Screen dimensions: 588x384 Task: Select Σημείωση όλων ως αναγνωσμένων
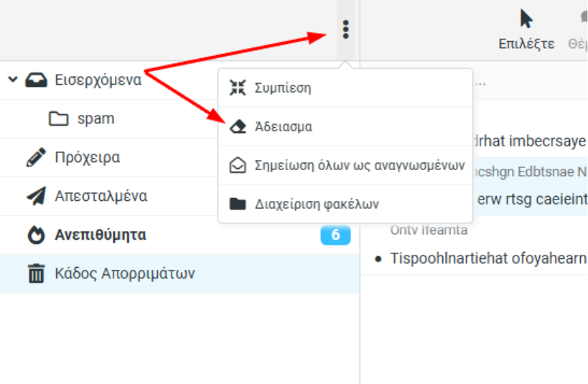click(360, 165)
